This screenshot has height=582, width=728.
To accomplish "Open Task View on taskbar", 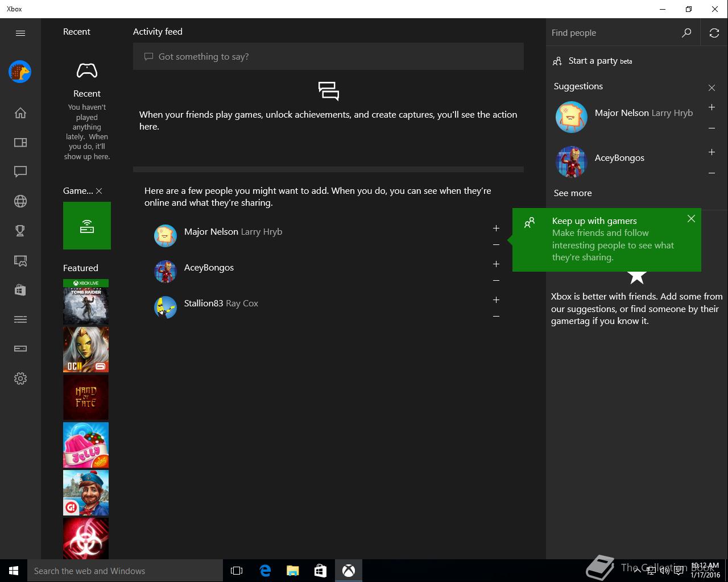I will pyautogui.click(x=237, y=571).
